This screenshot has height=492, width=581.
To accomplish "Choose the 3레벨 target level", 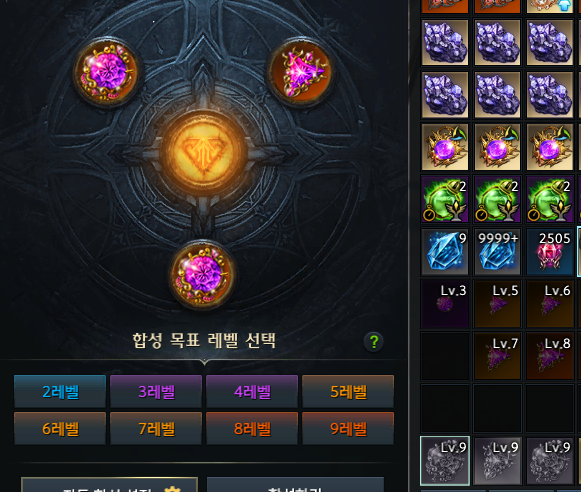I will tap(156, 391).
